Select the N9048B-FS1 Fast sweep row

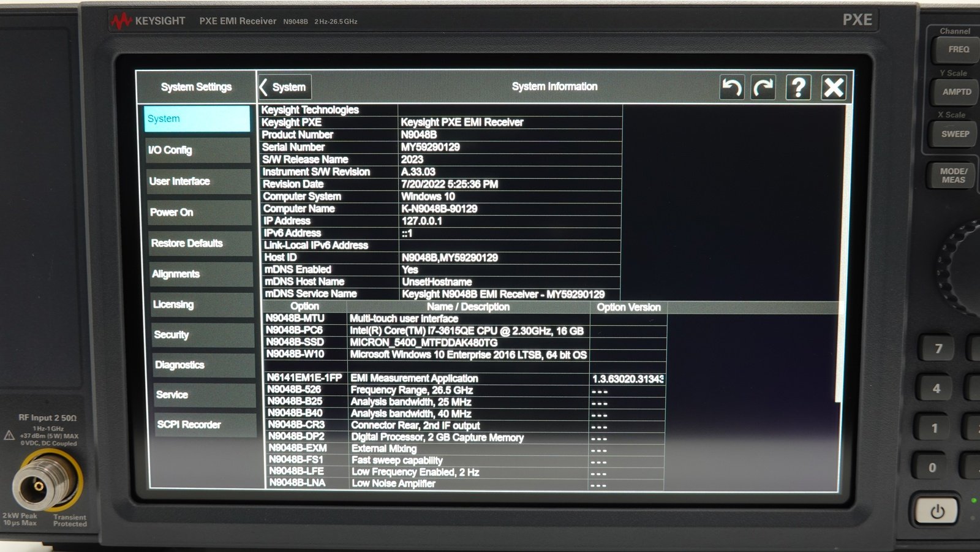[x=466, y=460]
